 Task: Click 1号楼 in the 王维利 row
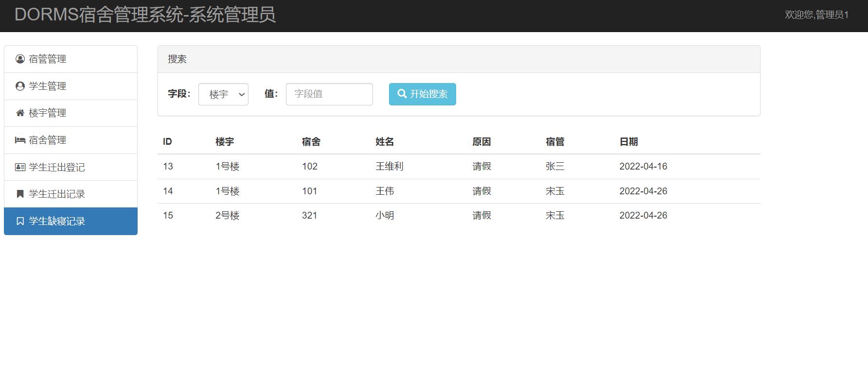(228, 167)
